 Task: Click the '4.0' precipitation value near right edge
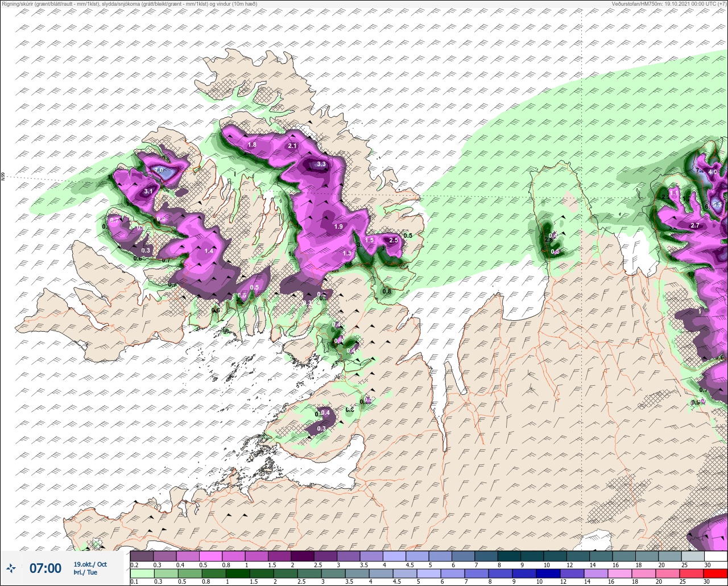coord(712,171)
